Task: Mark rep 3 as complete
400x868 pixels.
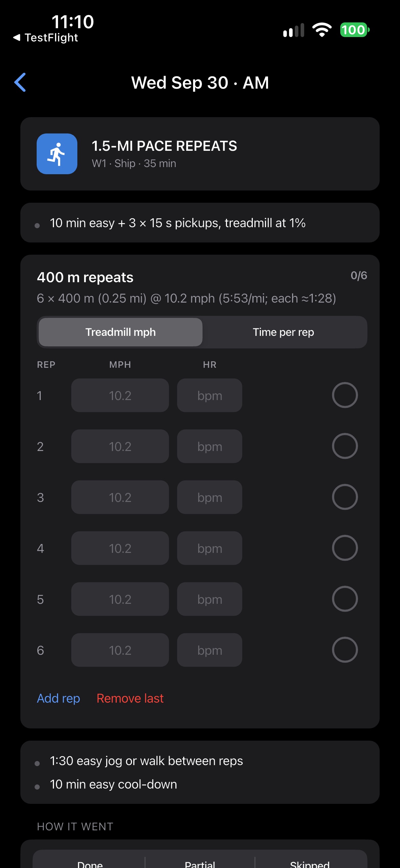Action: pyautogui.click(x=345, y=497)
